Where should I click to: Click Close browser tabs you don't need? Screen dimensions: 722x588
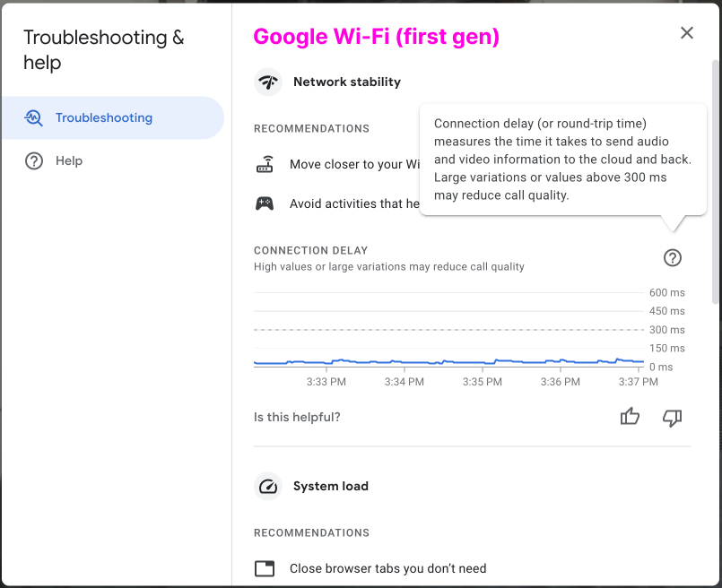pos(387,568)
